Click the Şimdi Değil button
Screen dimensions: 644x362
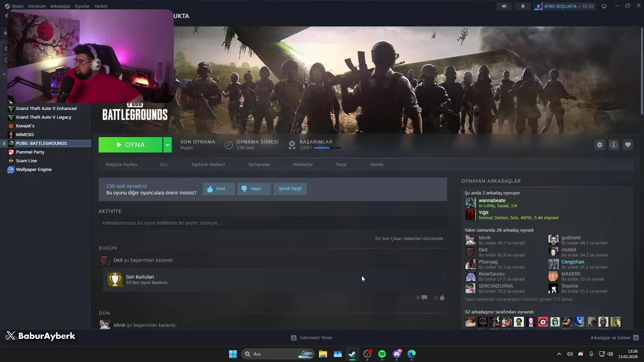(290, 189)
